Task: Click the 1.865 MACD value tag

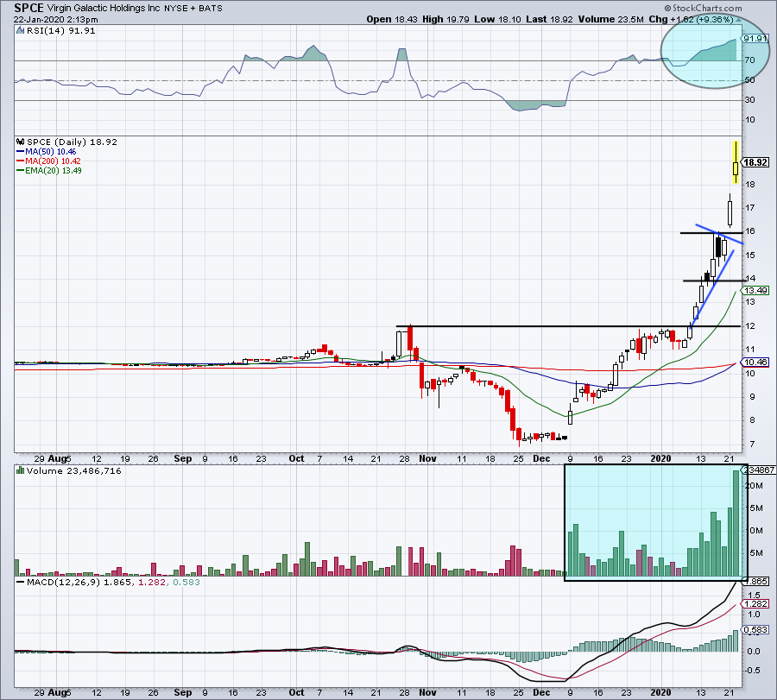Action: (x=756, y=581)
